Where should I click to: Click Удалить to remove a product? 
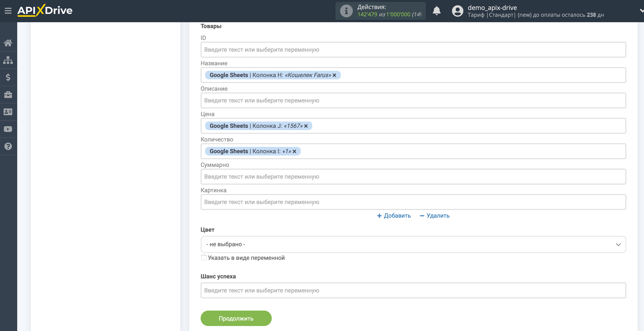[435, 216]
